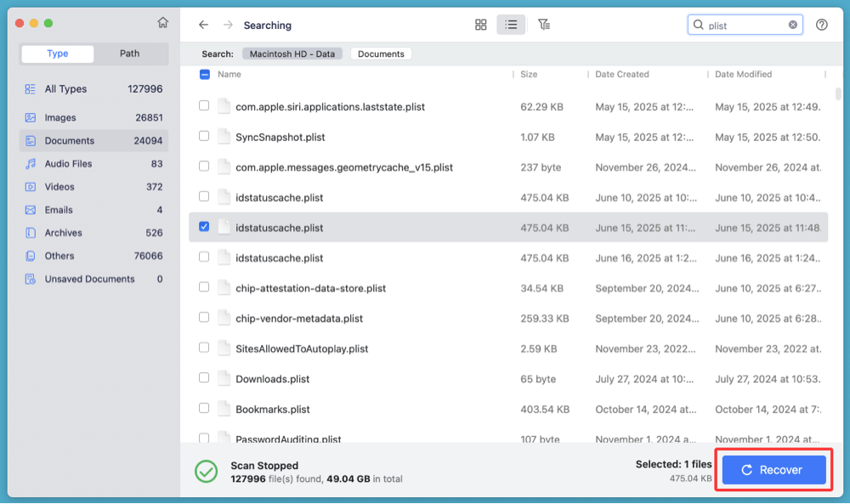Open the Archives category
The image size is (850, 504).
tap(61, 232)
